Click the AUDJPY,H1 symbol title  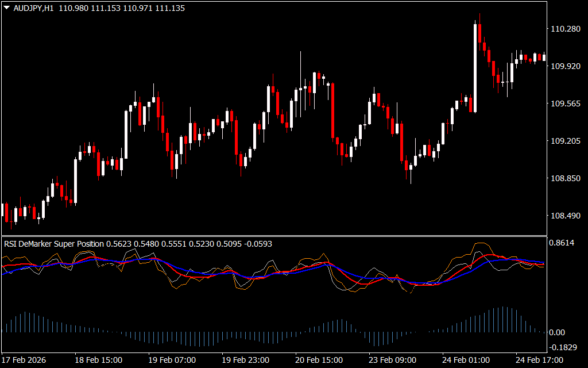(x=33, y=6)
